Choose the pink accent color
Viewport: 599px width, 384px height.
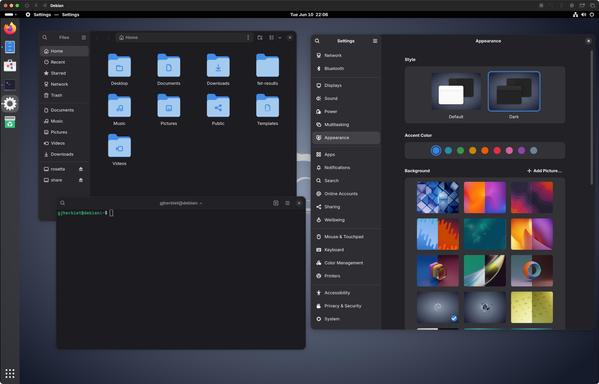509,151
